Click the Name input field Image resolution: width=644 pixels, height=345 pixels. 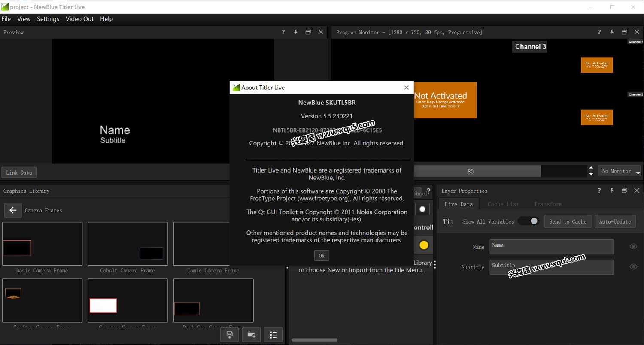(x=551, y=247)
